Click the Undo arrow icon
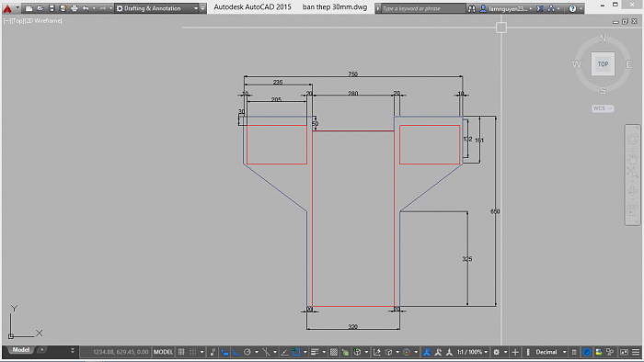This screenshot has height=362, width=644. [x=86, y=8]
